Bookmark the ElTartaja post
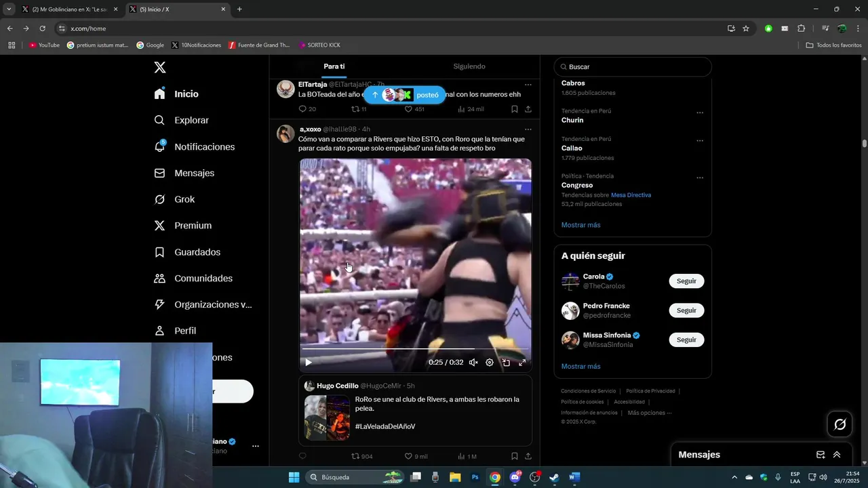This screenshot has height=488, width=868. 515,109
